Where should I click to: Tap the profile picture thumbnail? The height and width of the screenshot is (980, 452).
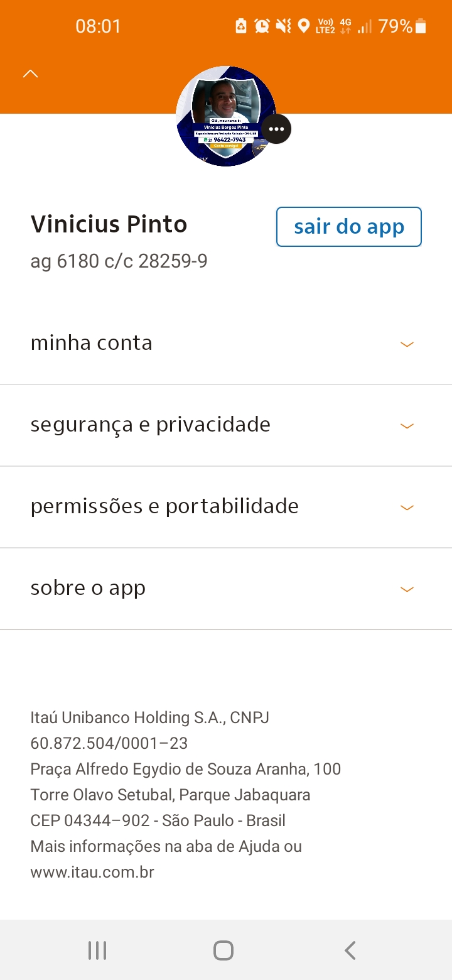click(x=225, y=116)
